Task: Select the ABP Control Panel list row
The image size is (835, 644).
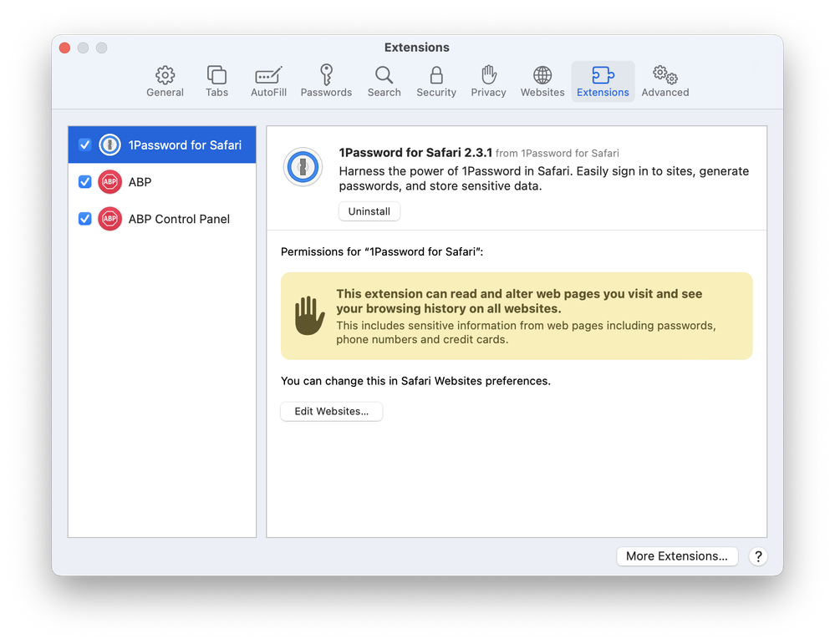Action: coord(179,219)
